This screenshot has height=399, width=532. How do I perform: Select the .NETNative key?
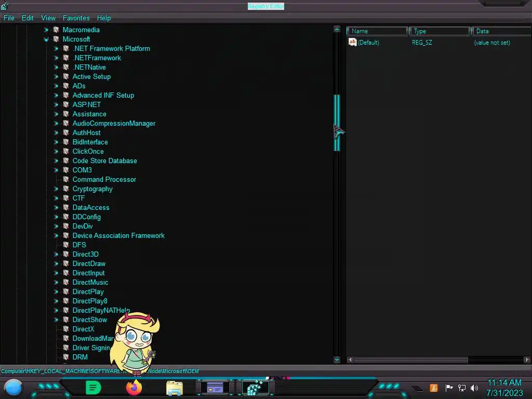[89, 67]
